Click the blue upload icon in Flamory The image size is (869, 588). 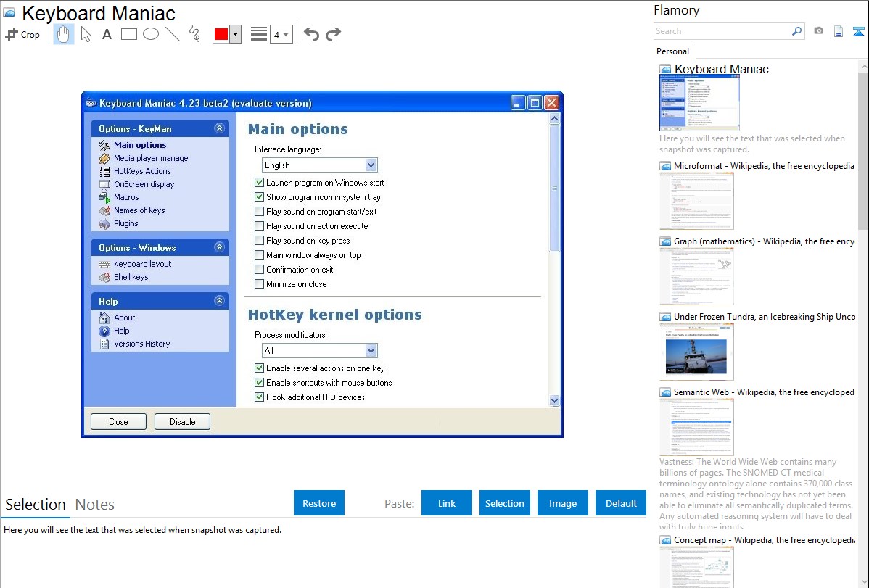tap(858, 31)
